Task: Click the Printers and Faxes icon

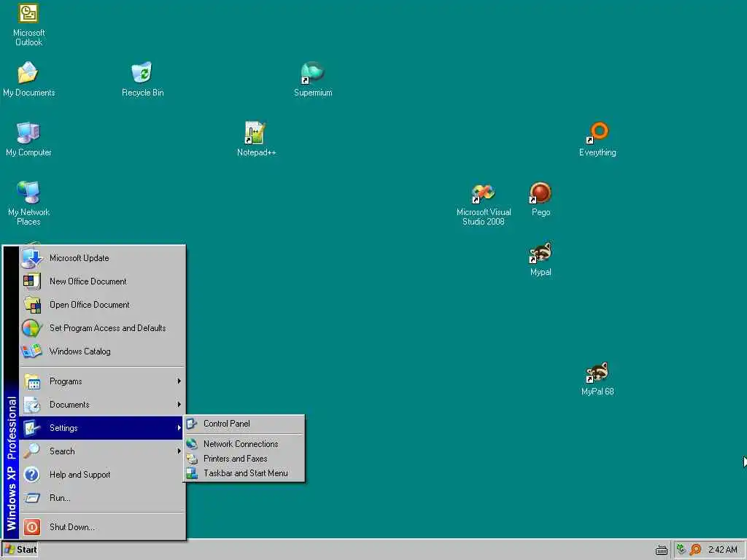Action: click(x=192, y=459)
